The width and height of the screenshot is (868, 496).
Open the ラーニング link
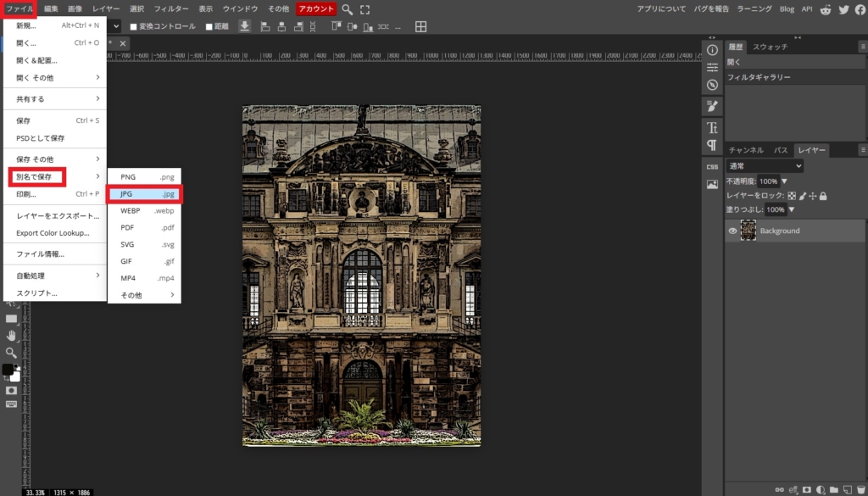coord(754,9)
